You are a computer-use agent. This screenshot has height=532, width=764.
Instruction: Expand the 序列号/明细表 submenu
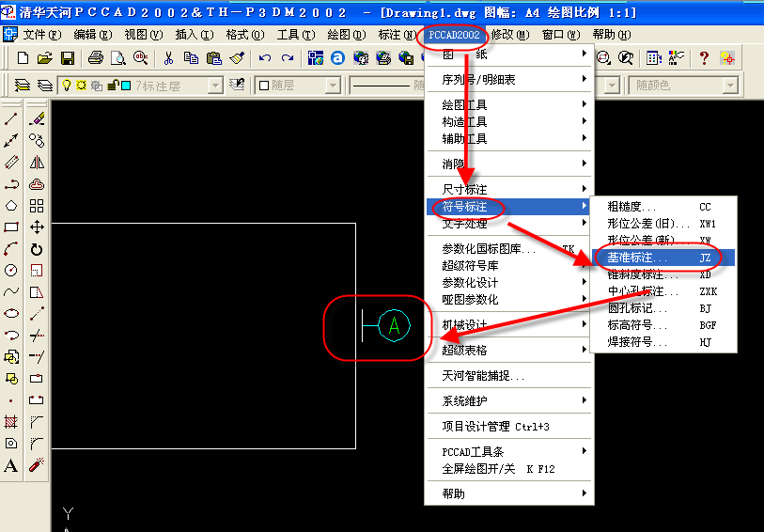509,79
